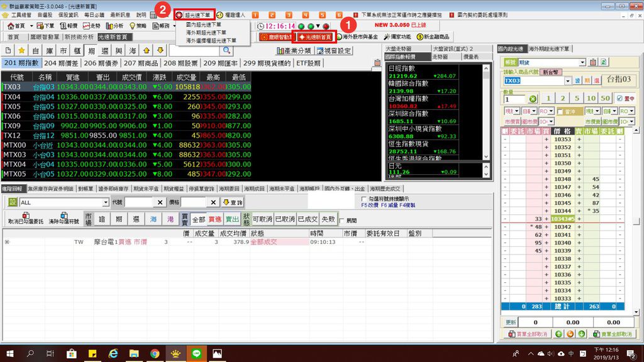Open the 帳號 期貨 account dropdown

pyautogui.click(x=582, y=62)
